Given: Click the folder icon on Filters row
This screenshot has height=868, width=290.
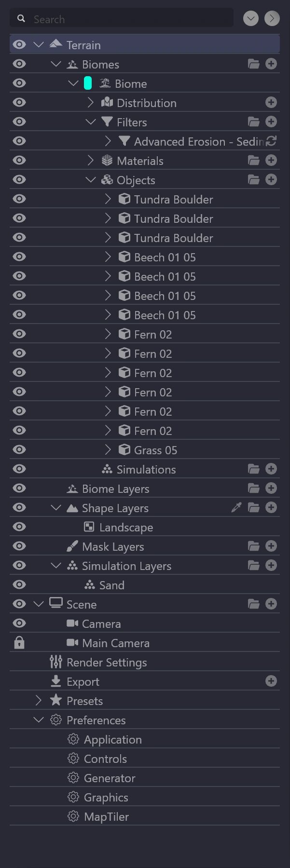Looking at the screenshot, I should point(254,122).
